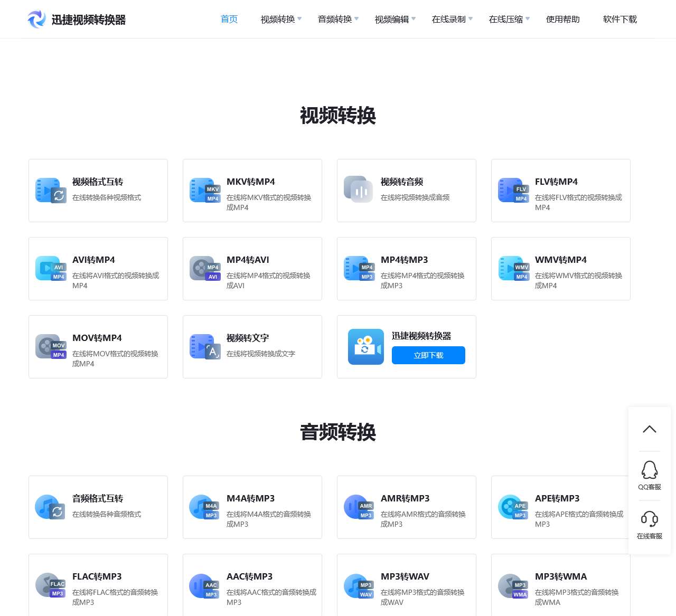
Task: Expand the 视频转换 dropdown menu
Action: click(x=281, y=20)
